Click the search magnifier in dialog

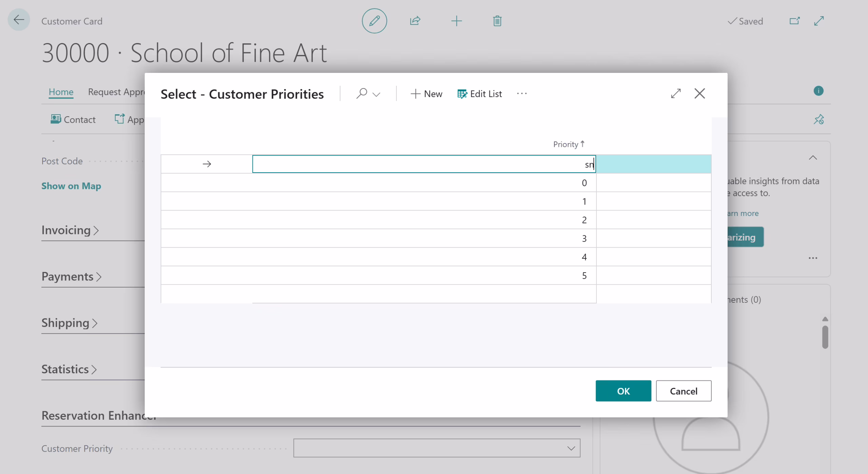click(x=361, y=94)
